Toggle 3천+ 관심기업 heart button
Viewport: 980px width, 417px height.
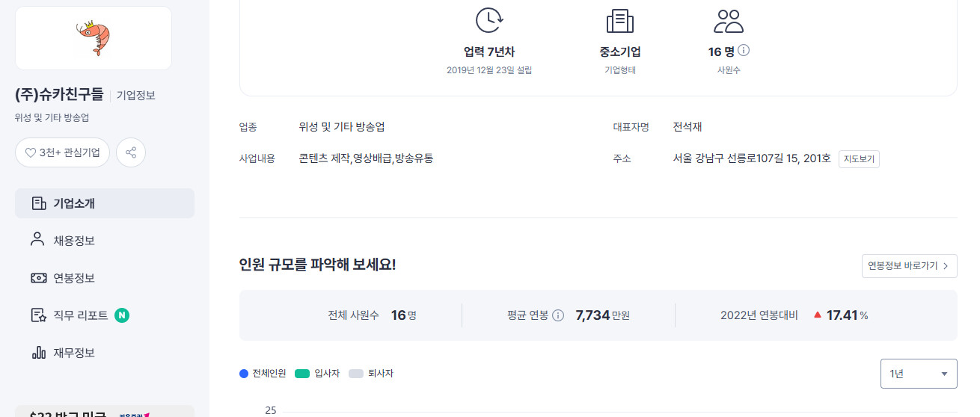pos(63,152)
